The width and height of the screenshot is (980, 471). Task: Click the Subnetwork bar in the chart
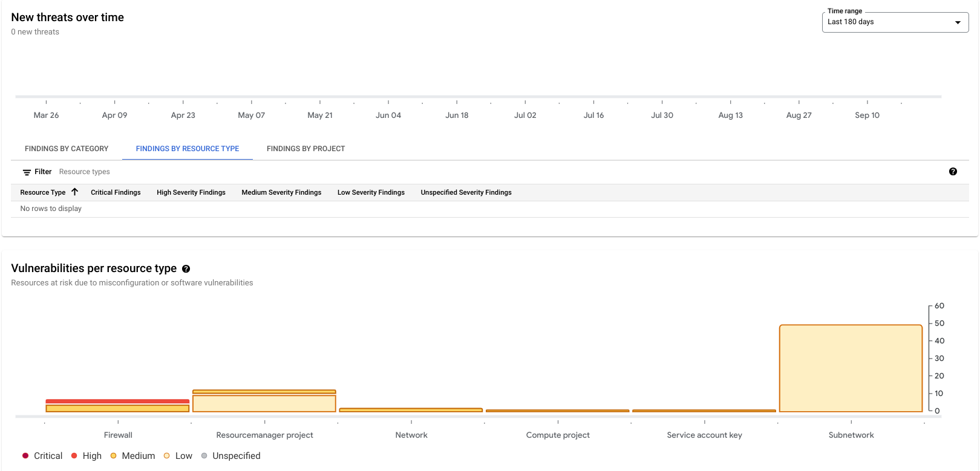pos(851,369)
